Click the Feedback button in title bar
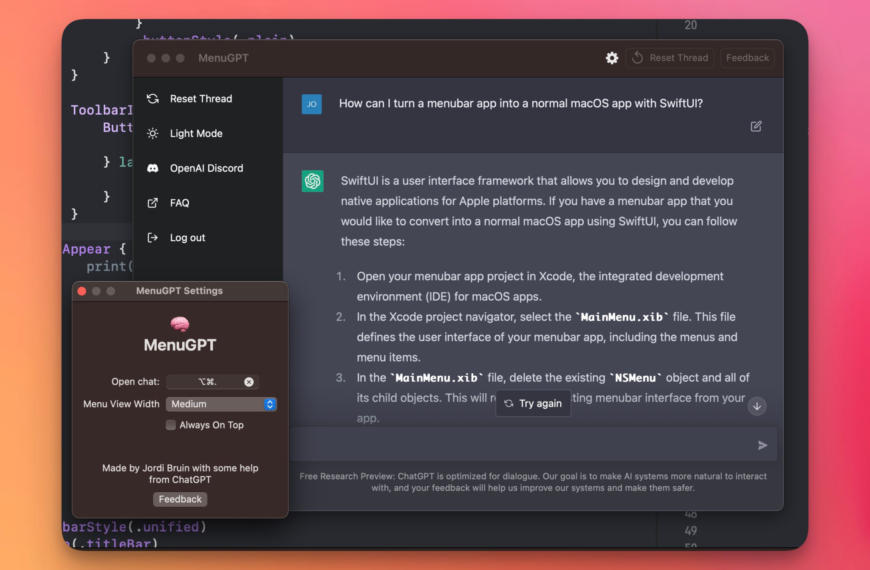Screen dimensions: 870x570 747,58
